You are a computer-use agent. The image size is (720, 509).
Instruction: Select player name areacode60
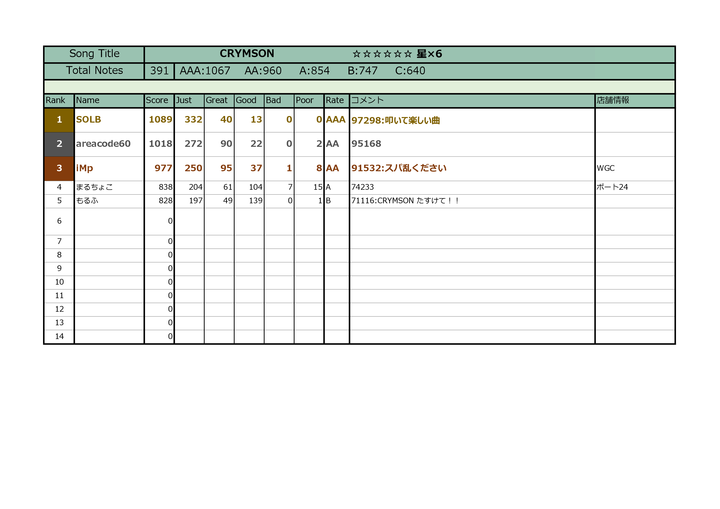[x=103, y=144]
